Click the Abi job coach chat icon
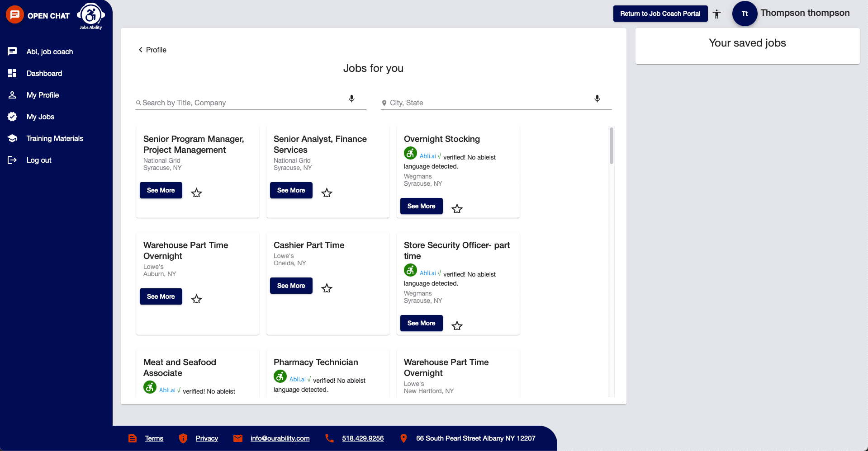868x451 pixels. 12,52
